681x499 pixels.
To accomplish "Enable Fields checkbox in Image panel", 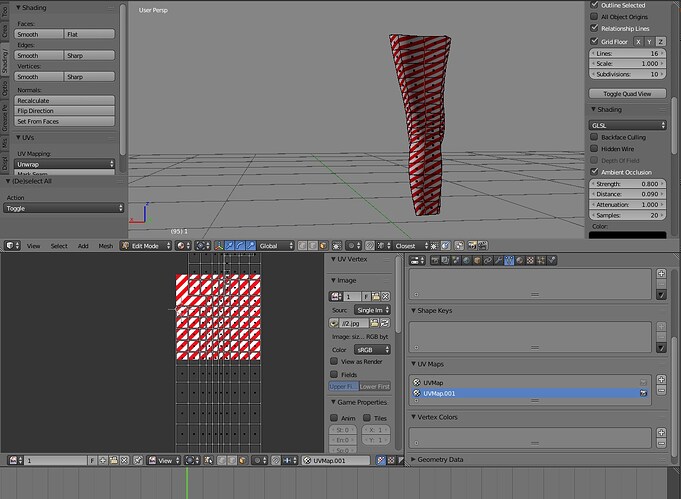I will point(334,374).
